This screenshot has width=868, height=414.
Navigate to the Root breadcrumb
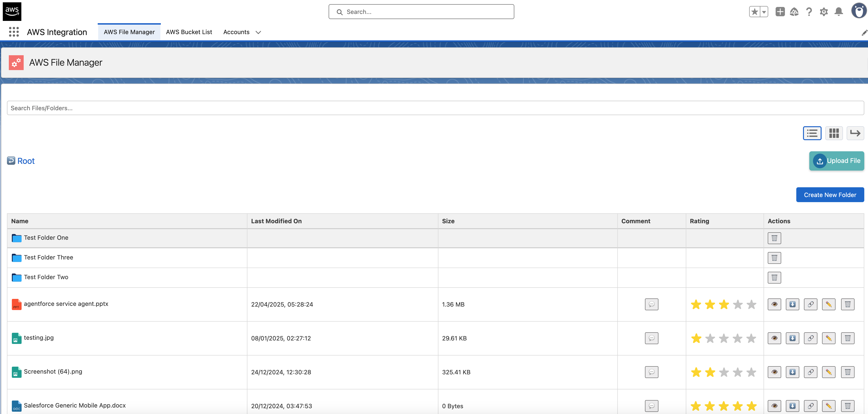(26, 161)
